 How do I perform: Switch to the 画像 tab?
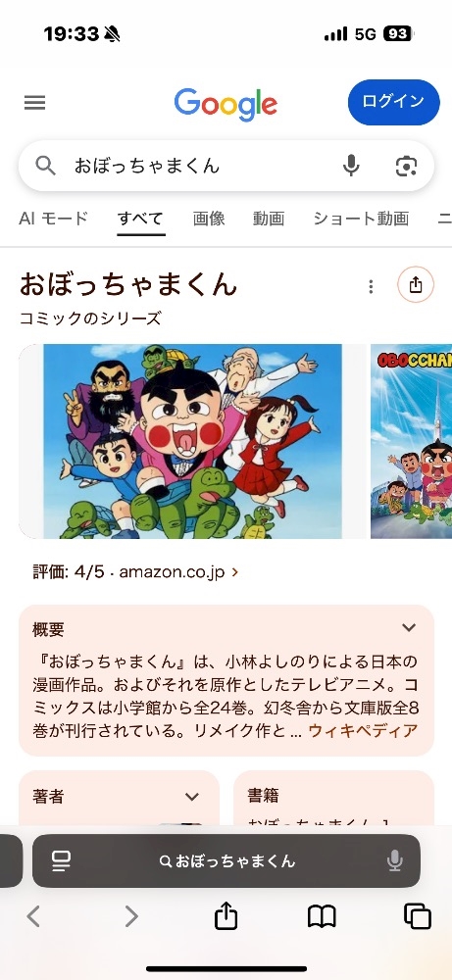(209, 219)
